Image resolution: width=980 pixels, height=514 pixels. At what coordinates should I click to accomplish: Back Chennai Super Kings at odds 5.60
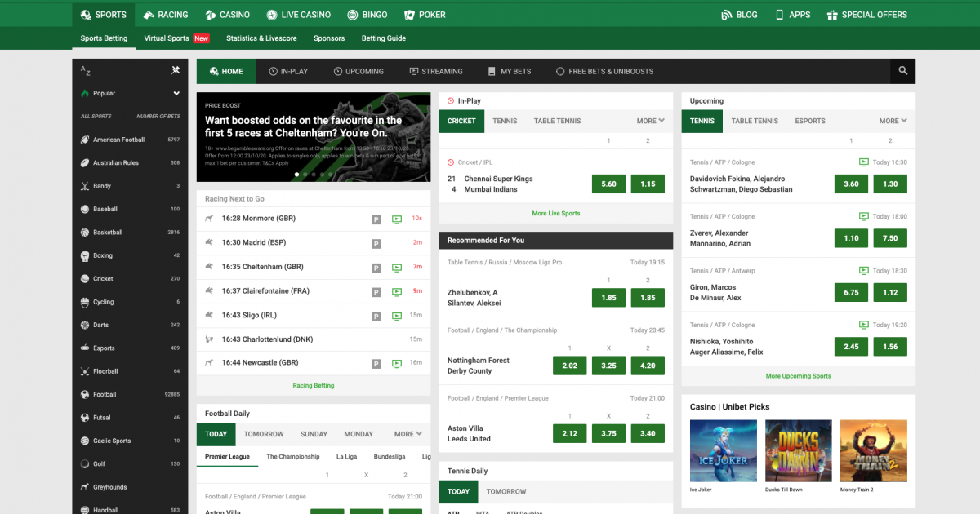pos(608,184)
